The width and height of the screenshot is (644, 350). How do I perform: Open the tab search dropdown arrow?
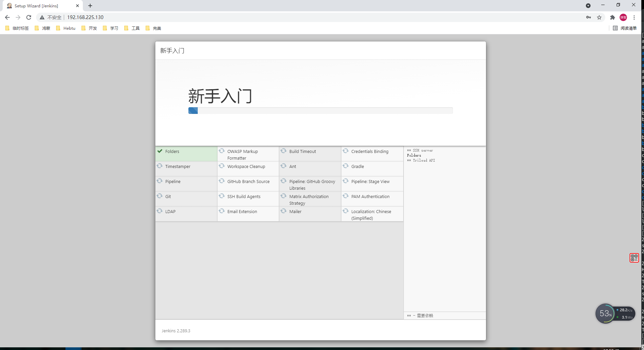click(588, 6)
